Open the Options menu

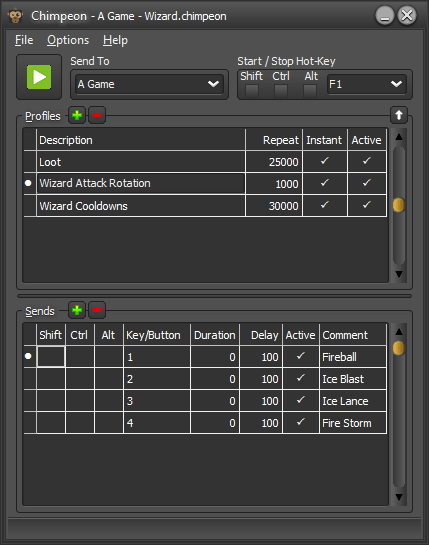(68, 40)
